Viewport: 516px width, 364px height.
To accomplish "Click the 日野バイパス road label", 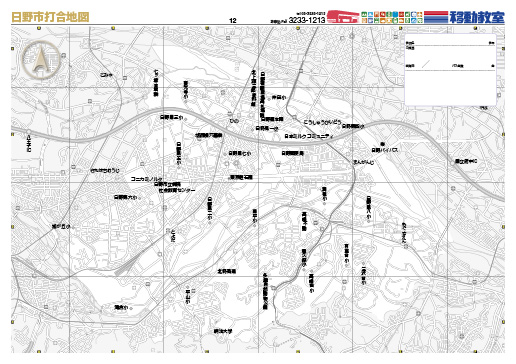I will tap(385, 150).
